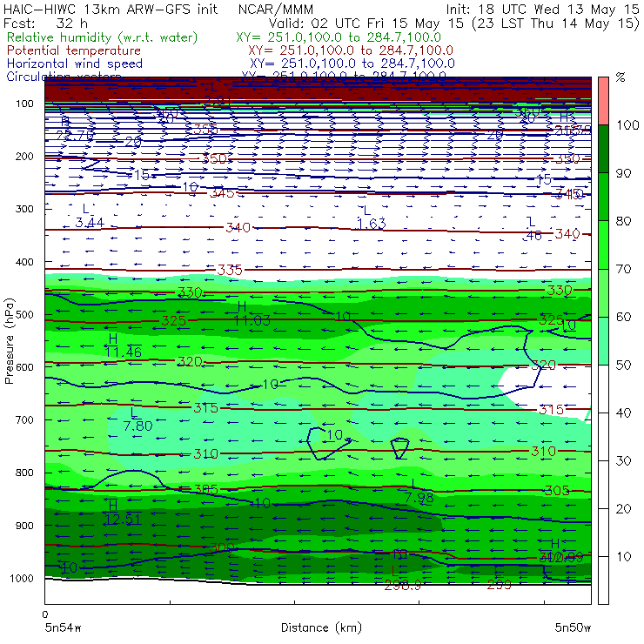Viewport: 644px width, 644px height.
Task: Click the colorbar "90" tick label
Action: tap(623, 173)
